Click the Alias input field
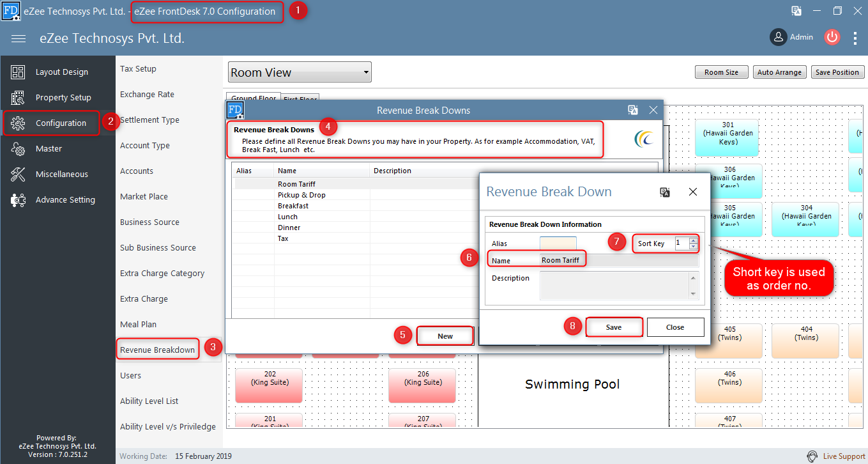 (x=558, y=244)
